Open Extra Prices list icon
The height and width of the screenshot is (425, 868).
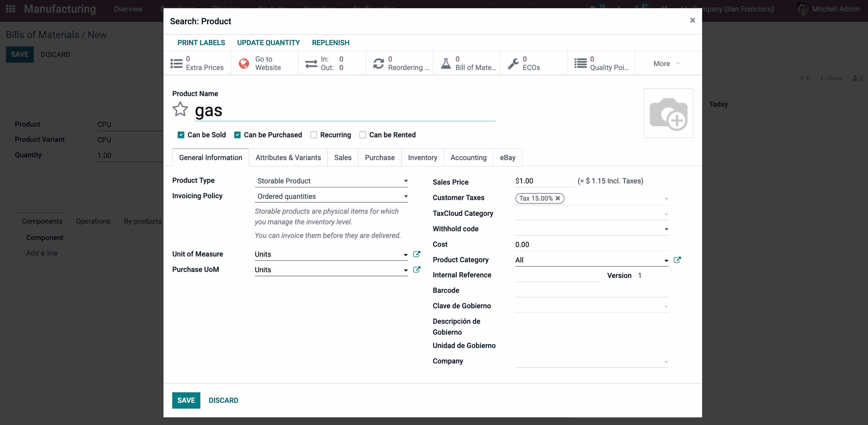(176, 63)
